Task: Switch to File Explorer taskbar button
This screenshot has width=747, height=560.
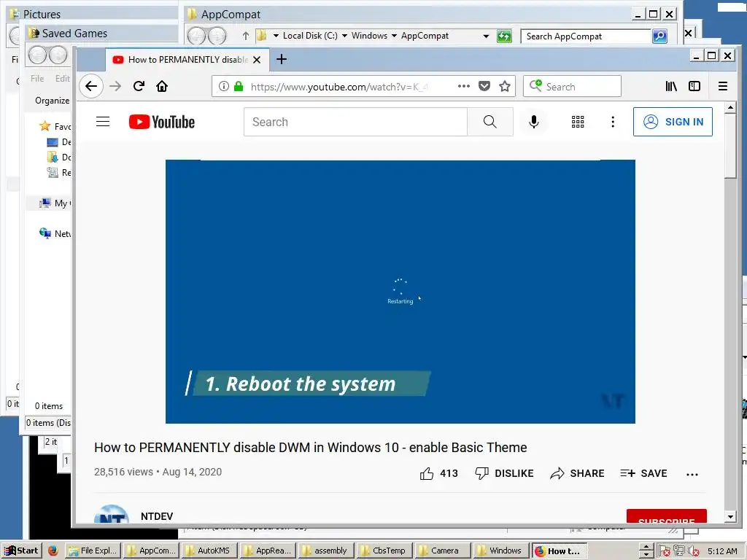Action: point(93,551)
